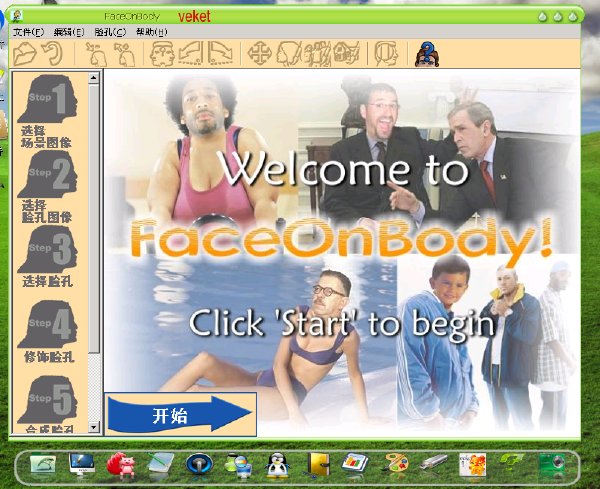This screenshot has height=489, width=600.
Task: Click the rotate right arrow toolbar icon
Action: [x=220, y=54]
